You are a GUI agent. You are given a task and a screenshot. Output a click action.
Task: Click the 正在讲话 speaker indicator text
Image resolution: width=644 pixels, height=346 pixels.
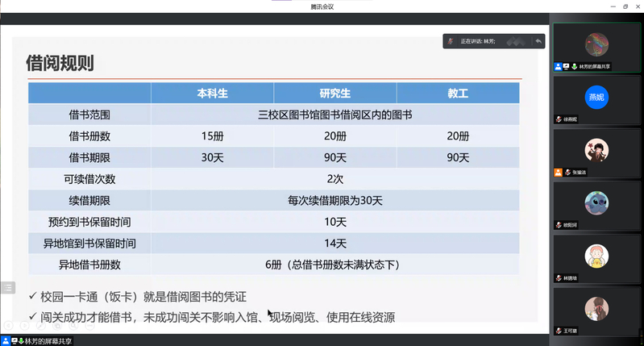point(477,40)
